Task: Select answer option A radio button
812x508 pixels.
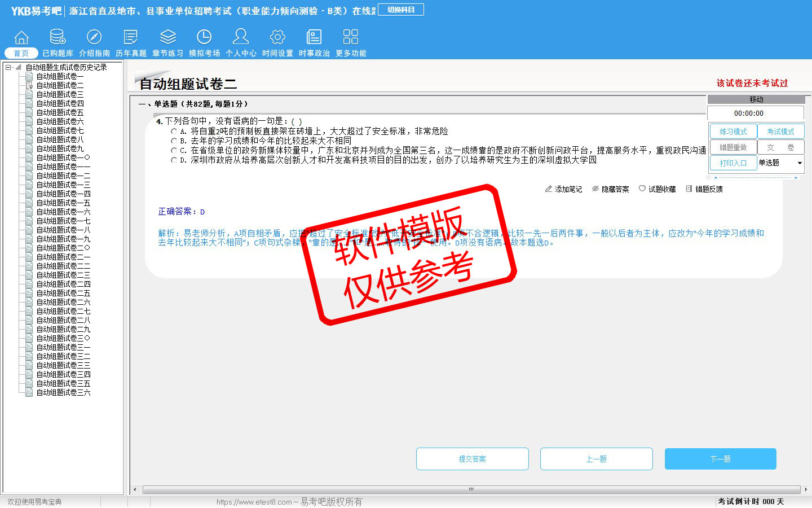Action: [x=174, y=132]
